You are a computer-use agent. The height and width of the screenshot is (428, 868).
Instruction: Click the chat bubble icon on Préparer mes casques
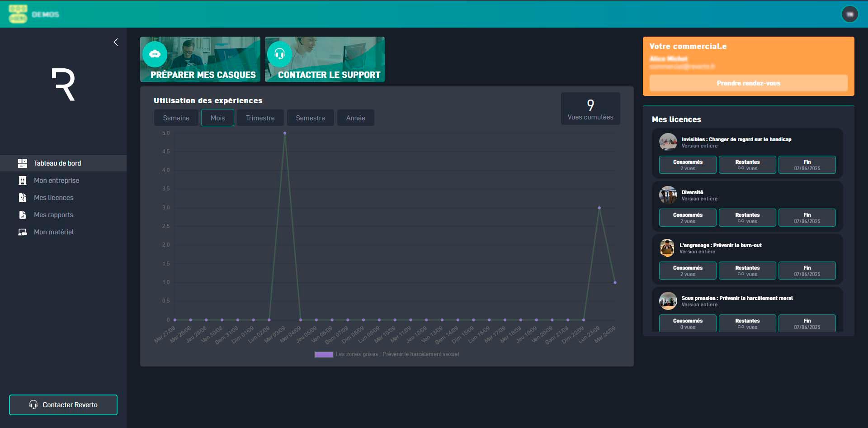[155, 54]
